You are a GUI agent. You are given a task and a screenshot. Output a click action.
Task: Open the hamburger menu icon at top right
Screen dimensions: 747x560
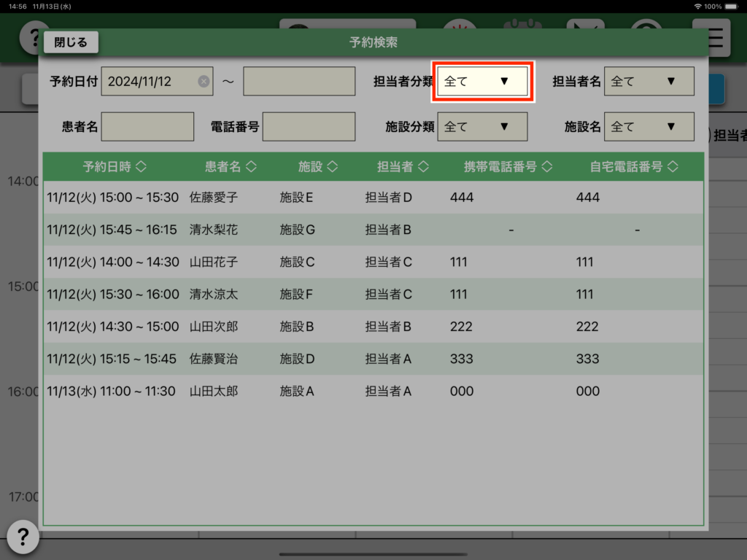(x=711, y=38)
